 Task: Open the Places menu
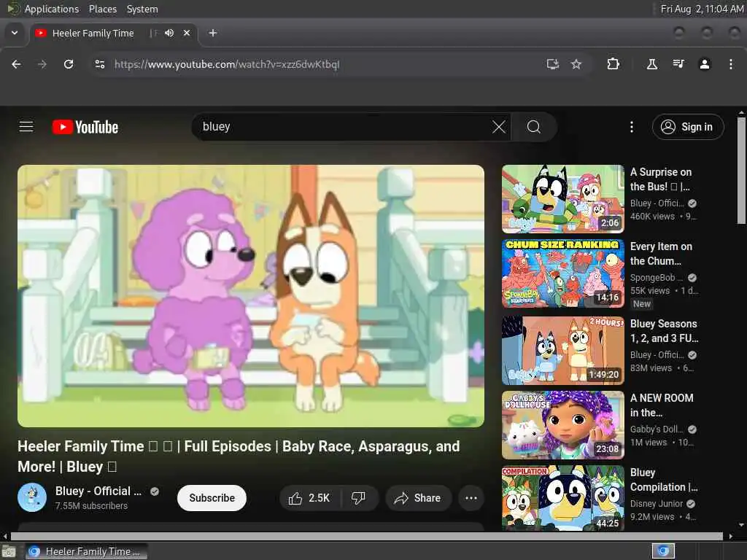(102, 9)
